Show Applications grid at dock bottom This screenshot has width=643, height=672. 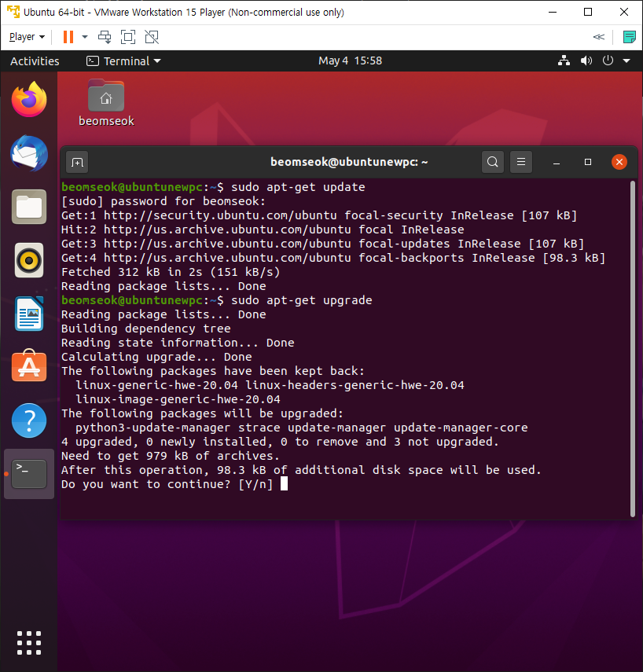point(29,643)
